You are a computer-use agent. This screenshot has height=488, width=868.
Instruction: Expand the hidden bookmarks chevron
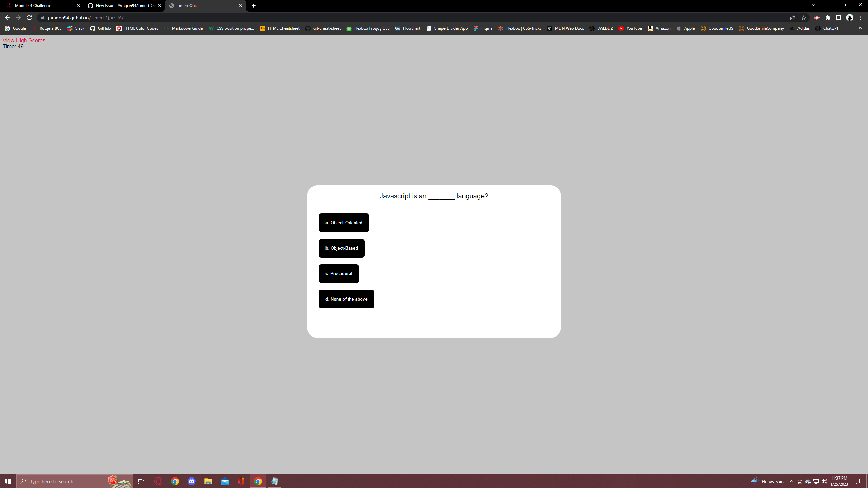[860, 28]
